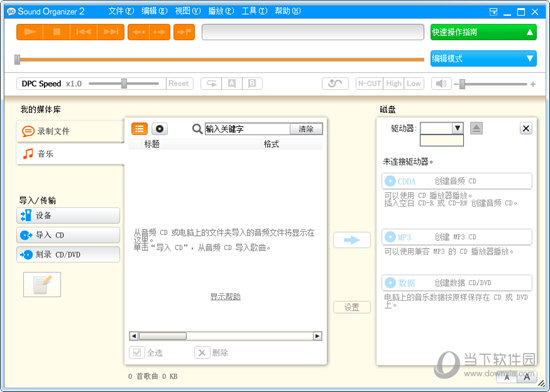
Task: Click the DPC Speed slider thumb
Action: (124, 83)
